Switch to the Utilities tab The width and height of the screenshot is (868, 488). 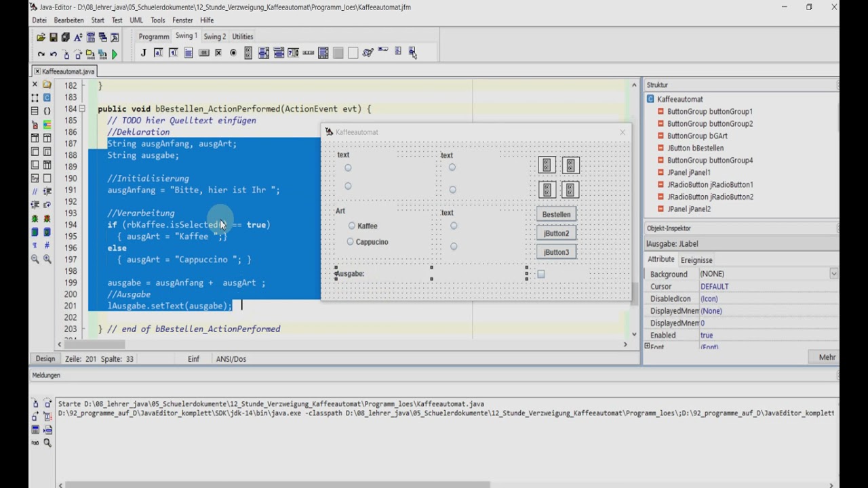coord(243,37)
